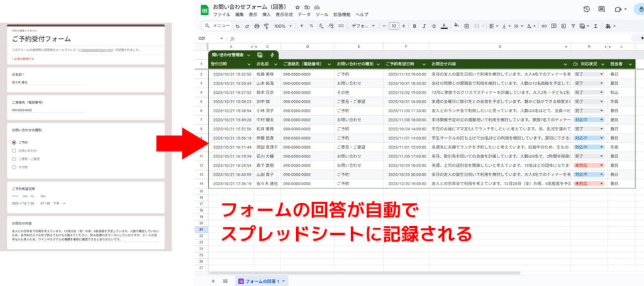Toggle italic formatting in toolbar
The height and width of the screenshot is (286, 644).
tap(425, 26)
